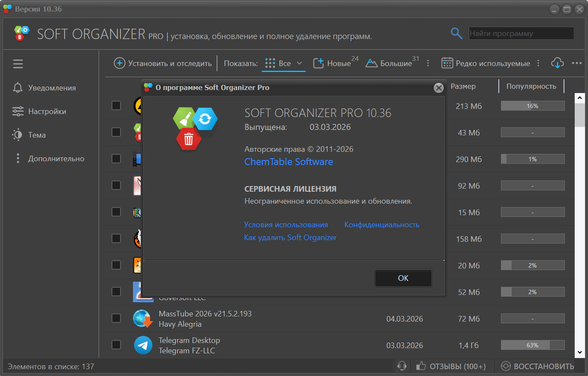The width and height of the screenshot is (588, 376).
Task: Click the Тема brightness icon
Action: tap(18, 135)
